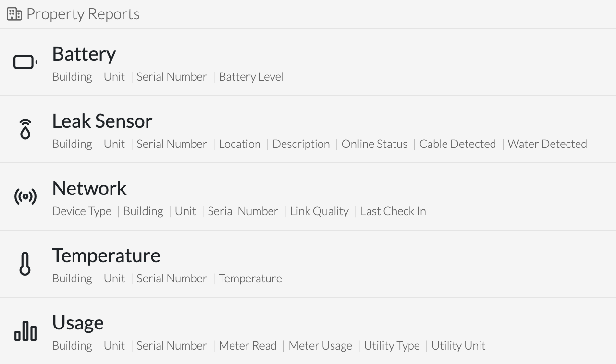The image size is (616, 364).
Task: Click the Property Reports building icon
Action: click(x=14, y=14)
